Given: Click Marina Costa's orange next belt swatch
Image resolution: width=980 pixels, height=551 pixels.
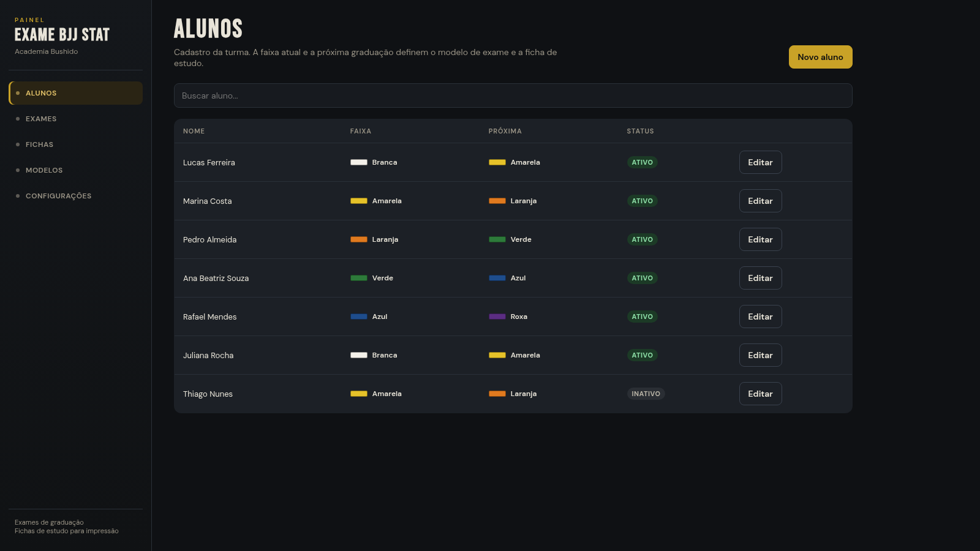Looking at the screenshot, I should (497, 201).
